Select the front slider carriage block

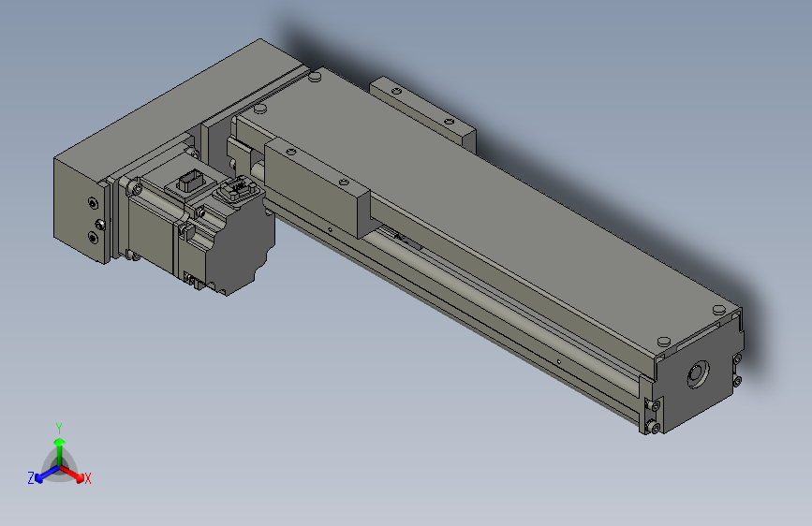click(317, 186)
